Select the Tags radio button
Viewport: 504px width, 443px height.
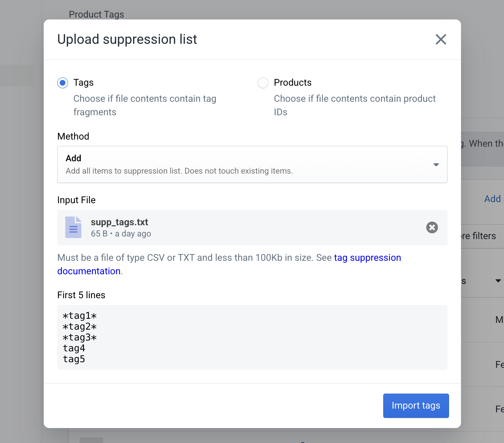coord(62,83)
